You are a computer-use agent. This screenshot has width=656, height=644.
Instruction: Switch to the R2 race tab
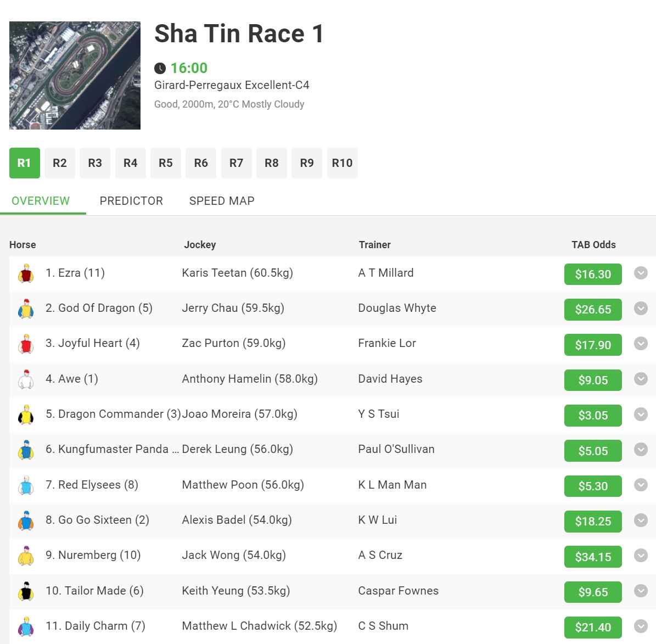point(59,163)
